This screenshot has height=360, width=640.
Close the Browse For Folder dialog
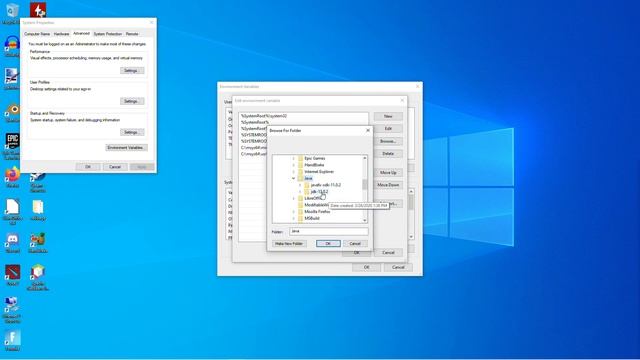click(368, 131)
